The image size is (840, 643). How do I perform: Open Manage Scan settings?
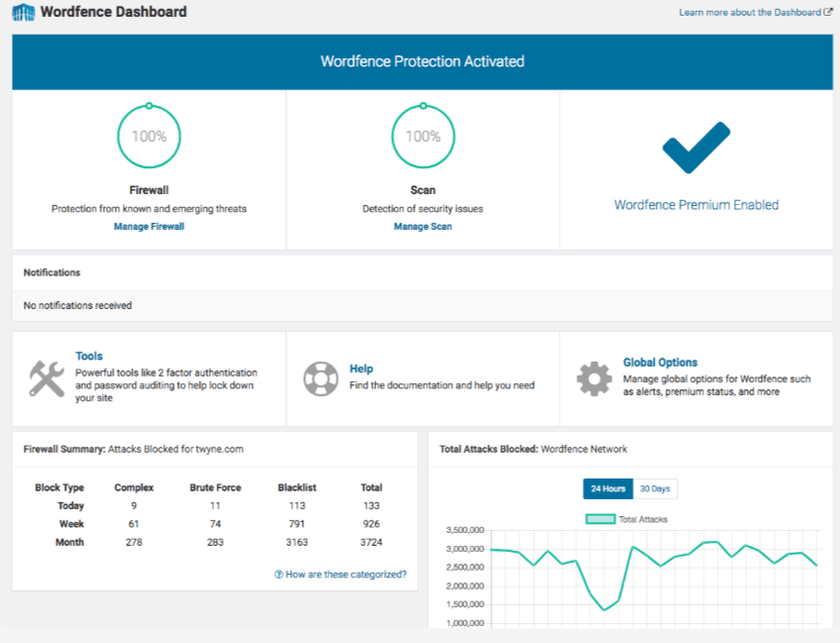(422, 226)
